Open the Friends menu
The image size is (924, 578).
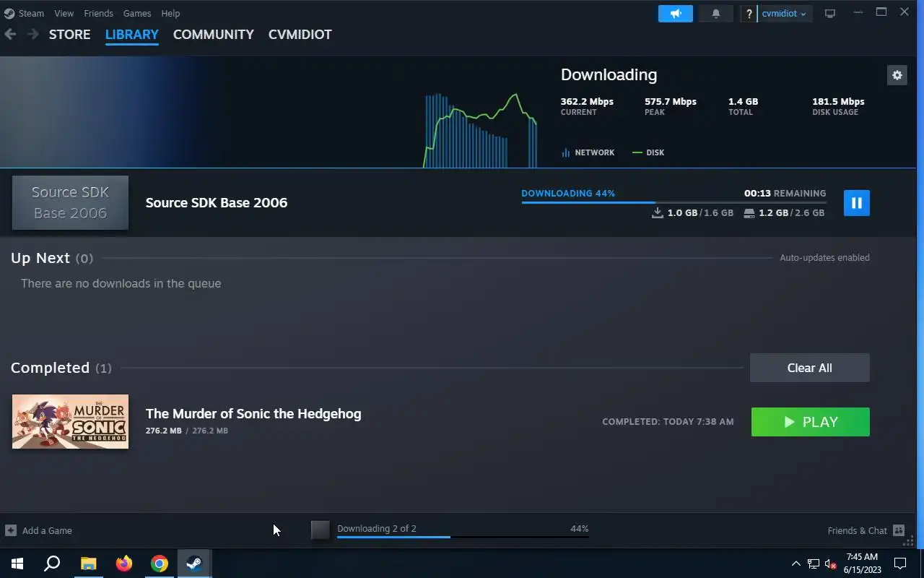click(98, 13)
